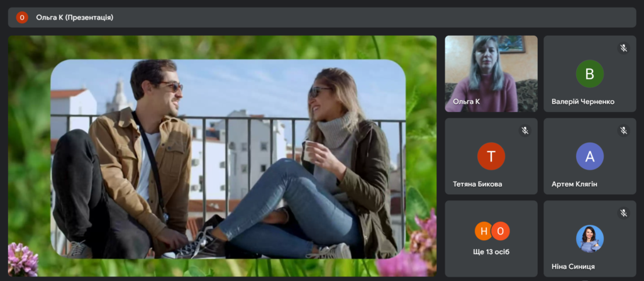Click the orange H avatar in the overflow tile
This screenshot has height=281, width=644.
coord(483,231)
